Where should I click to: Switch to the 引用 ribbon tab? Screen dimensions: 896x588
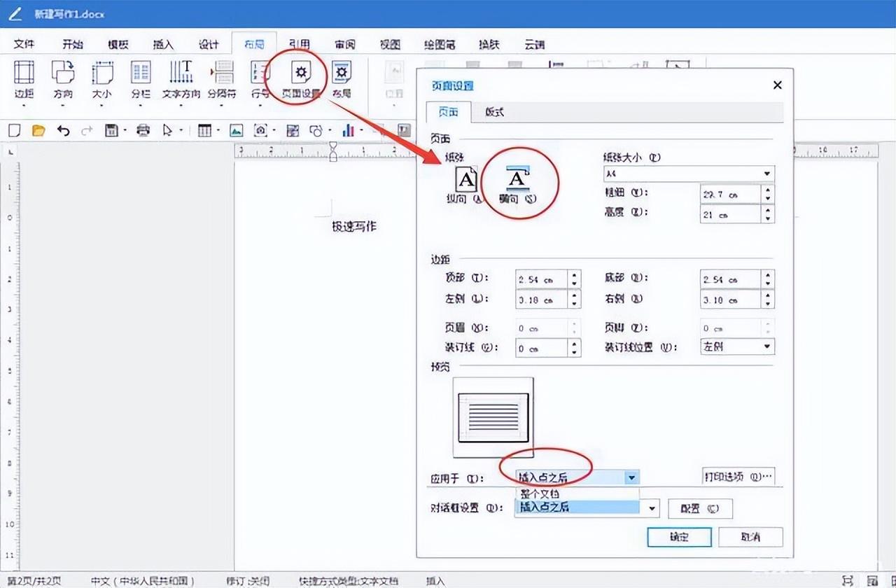click(300, 44)
